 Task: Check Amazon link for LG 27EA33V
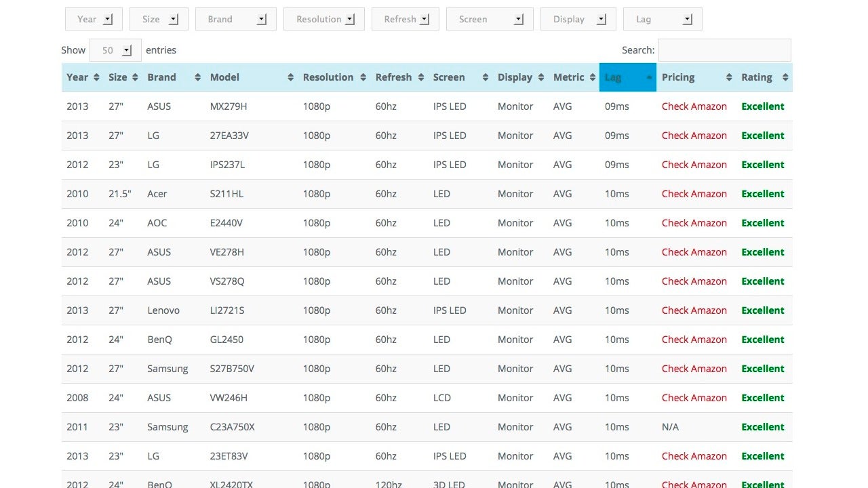(x=694, y=136)
